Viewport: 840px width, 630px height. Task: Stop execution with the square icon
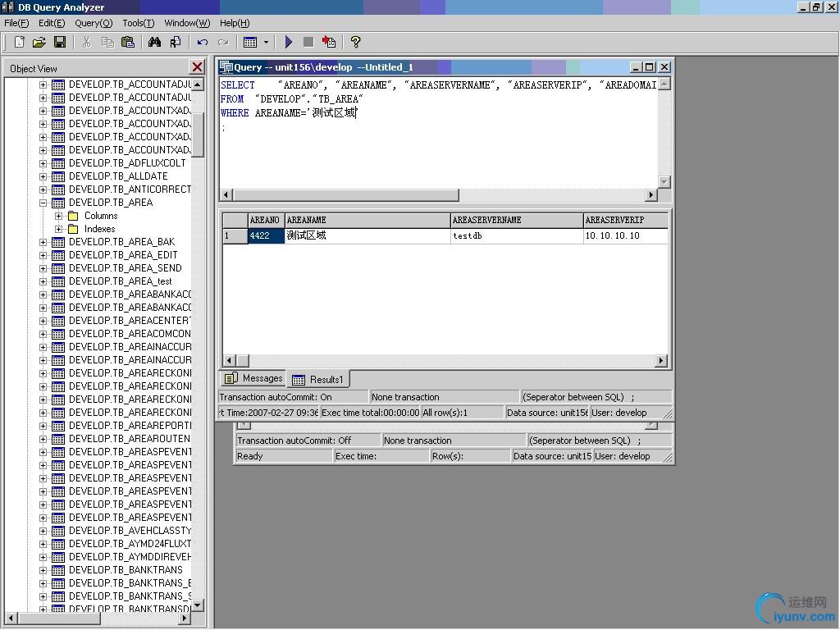coord(308,42)
